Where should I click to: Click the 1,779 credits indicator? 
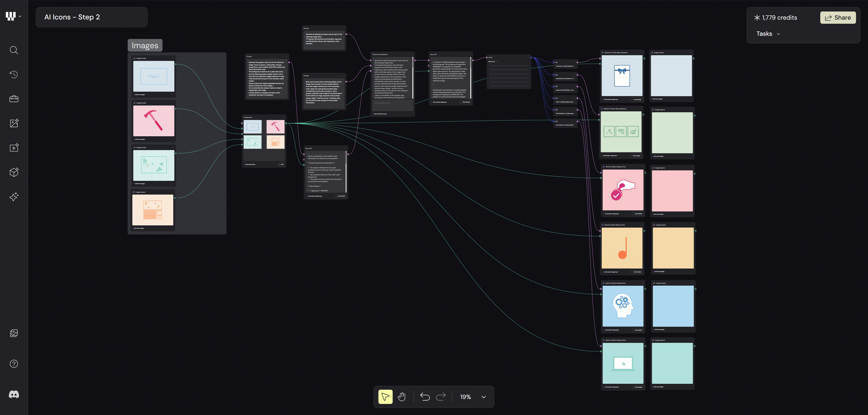(775, 18)
